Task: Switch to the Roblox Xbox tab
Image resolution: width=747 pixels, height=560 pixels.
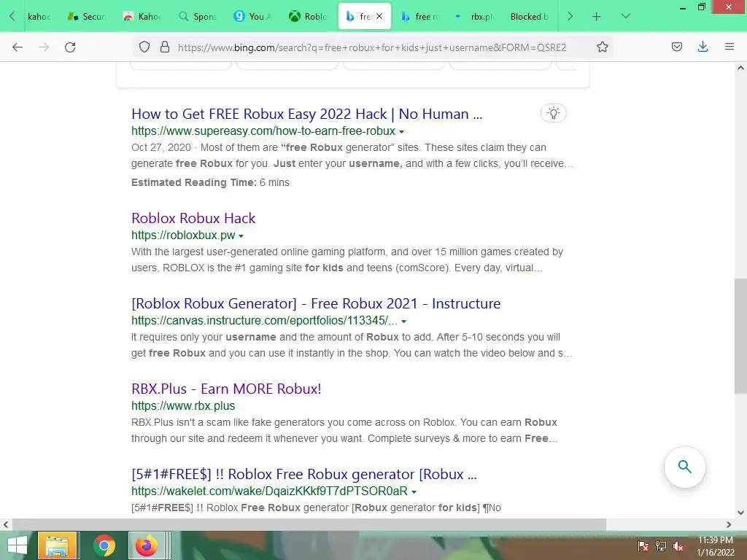Action: (x=308, y=17)
